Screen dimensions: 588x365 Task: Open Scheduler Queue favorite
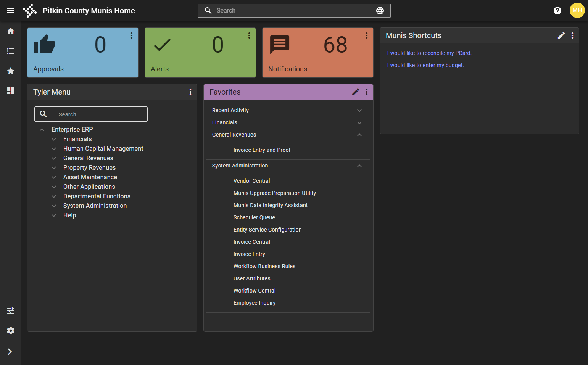coord(254,217)
